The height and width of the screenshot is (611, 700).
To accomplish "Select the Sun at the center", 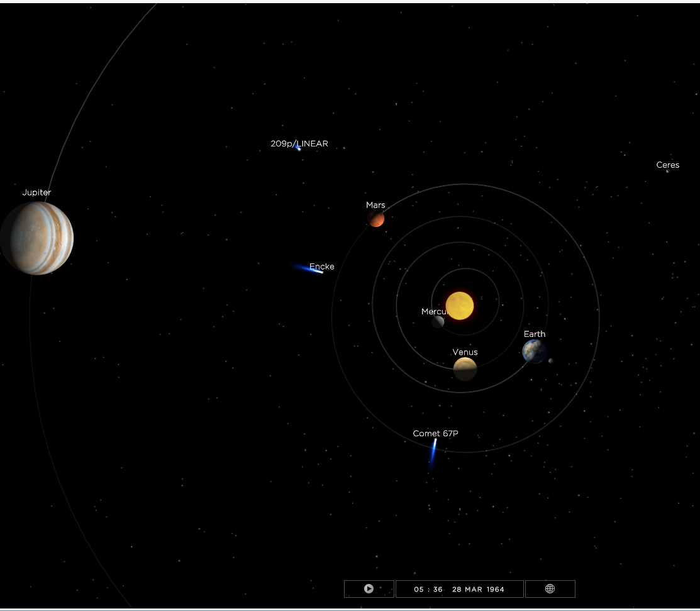I will click(x=459, y=305).
